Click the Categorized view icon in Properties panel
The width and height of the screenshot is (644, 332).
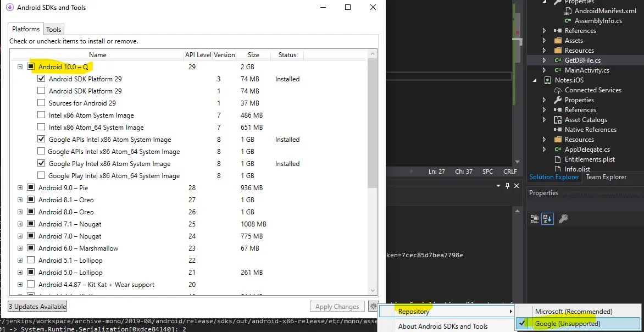[534, 219]
